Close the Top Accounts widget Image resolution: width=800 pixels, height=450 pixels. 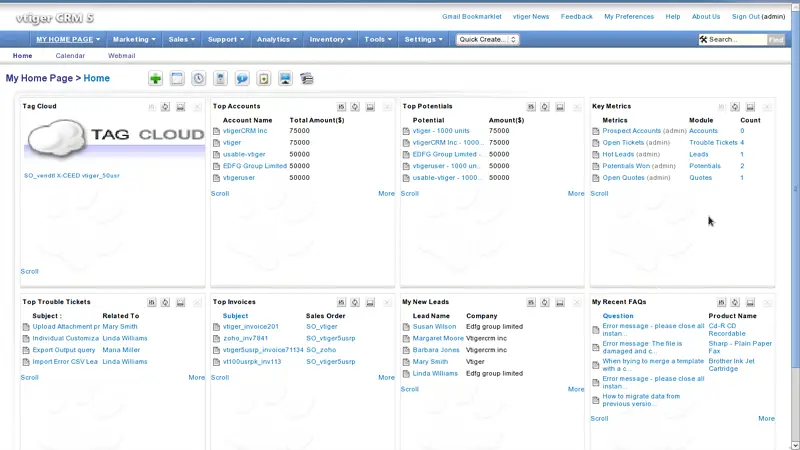coord(387,107)
